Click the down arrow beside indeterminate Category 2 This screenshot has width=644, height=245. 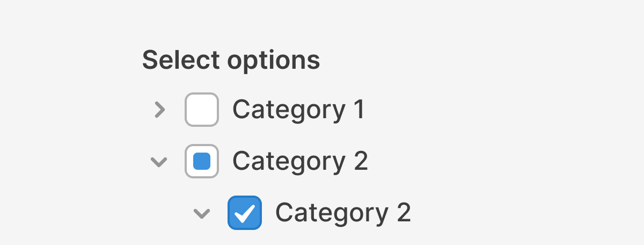coord(159,161)
